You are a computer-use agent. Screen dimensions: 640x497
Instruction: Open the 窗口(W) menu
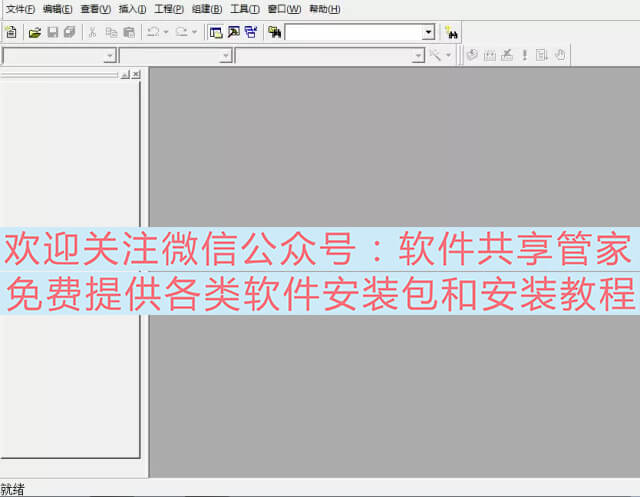pos(284,9)
